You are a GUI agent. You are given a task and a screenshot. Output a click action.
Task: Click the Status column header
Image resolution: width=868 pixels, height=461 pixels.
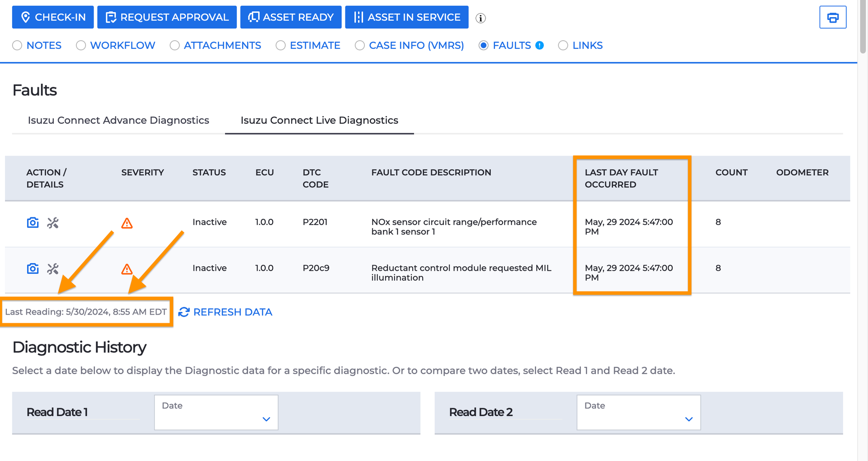pos(209,173)
